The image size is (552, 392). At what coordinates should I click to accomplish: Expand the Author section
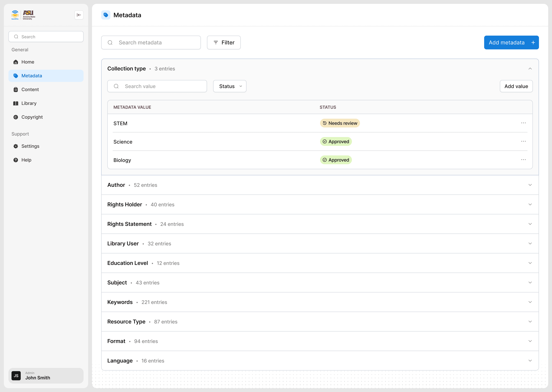coord(530,185)
